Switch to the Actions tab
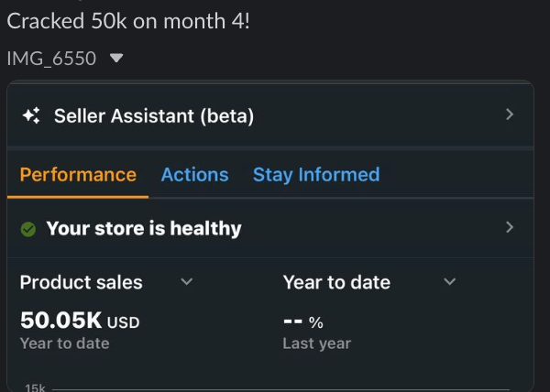Screen dimensions: 550x392 click(x=194, y=175)
